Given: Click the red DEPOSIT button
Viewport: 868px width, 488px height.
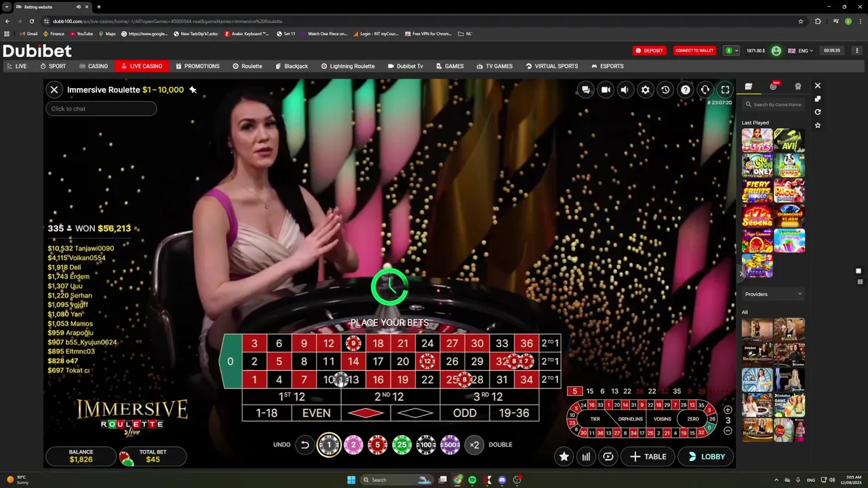Looking at the screenshot, I should pos(650,50).
